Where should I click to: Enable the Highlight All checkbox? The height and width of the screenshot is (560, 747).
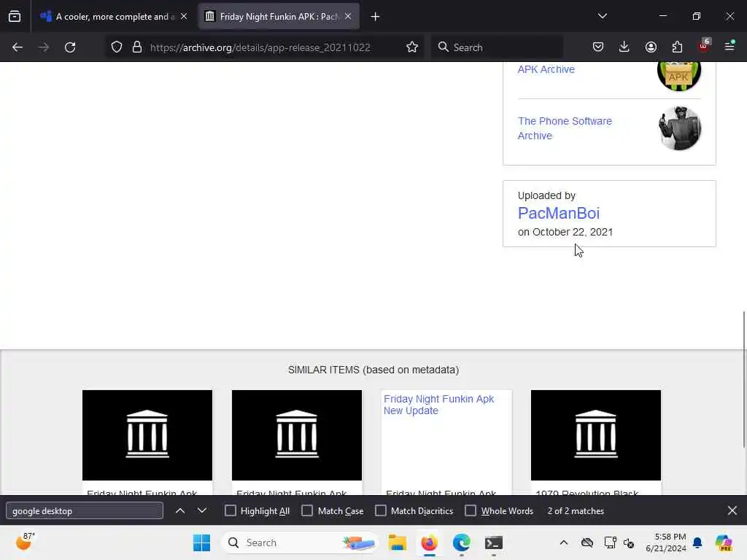[230, 511]
